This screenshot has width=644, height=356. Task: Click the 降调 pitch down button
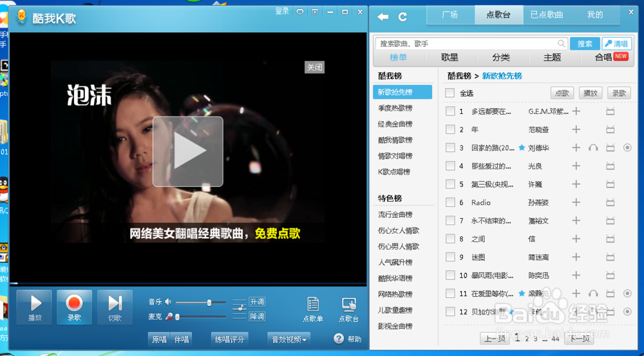(x=257, y=317)
